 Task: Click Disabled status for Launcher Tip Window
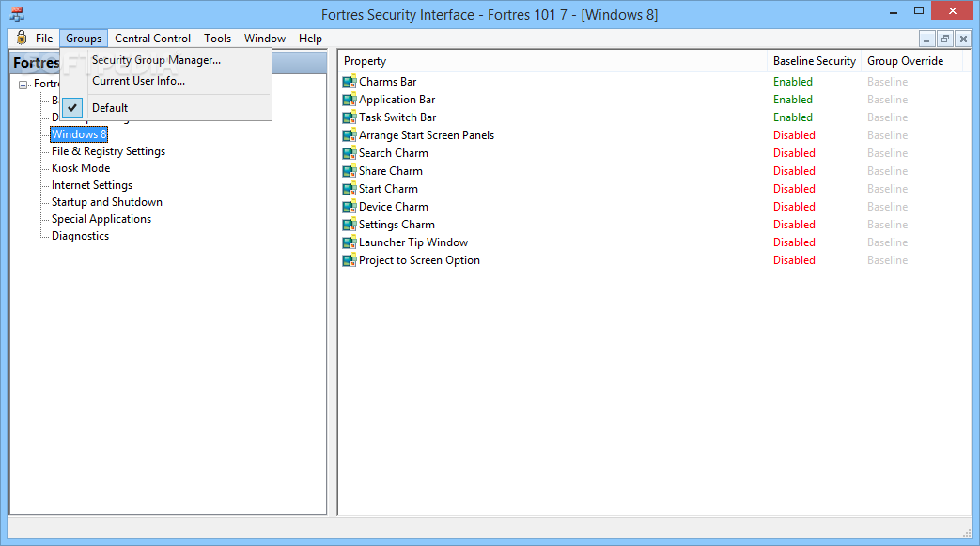[794, 242]
